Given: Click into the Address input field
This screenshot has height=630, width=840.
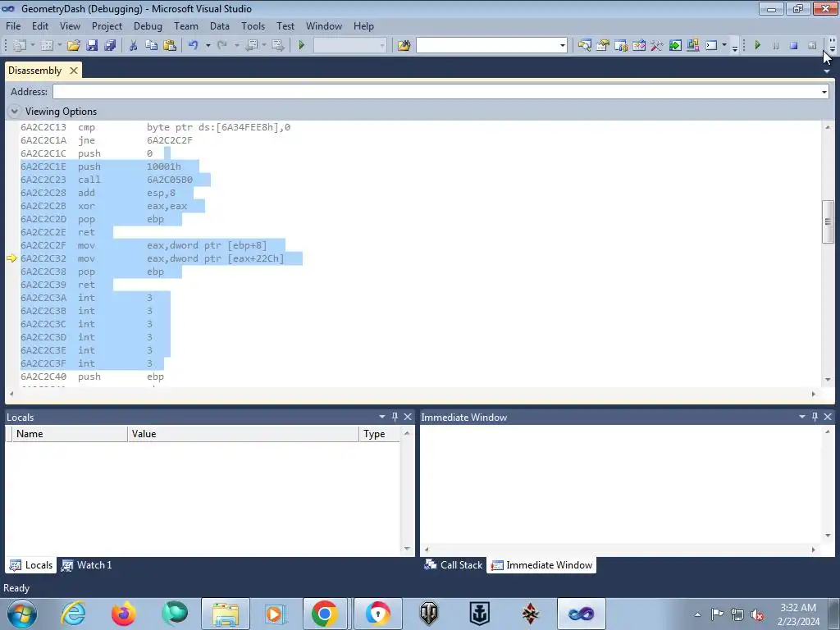Looking at the screenshot, I should (x=436, y=92).
